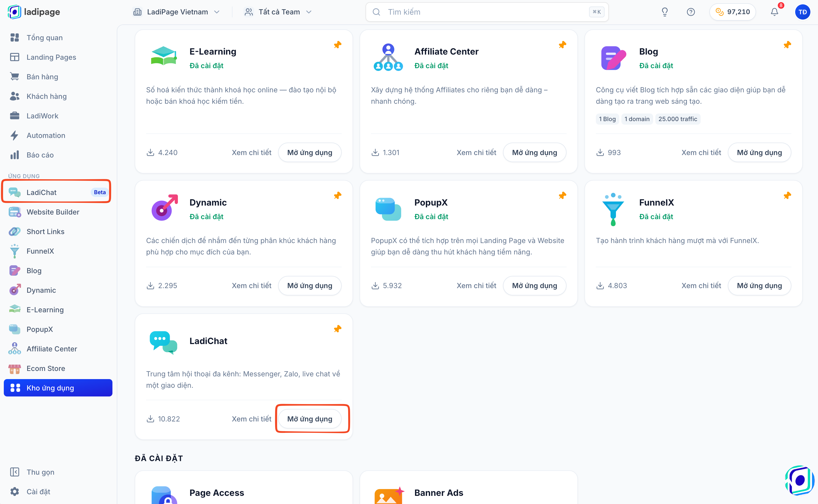
Task: Click the search magnifier icon
Action: click(376, 12)
